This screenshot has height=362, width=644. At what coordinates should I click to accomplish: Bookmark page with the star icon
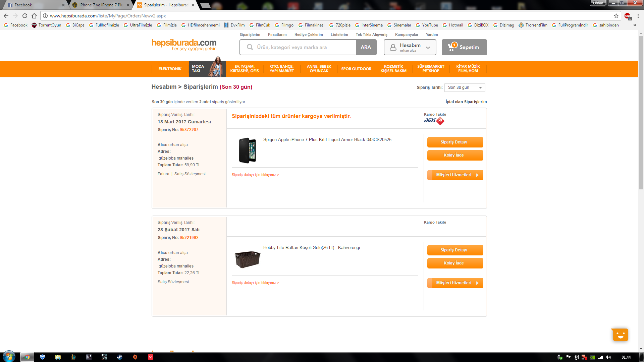click(616, 16)
